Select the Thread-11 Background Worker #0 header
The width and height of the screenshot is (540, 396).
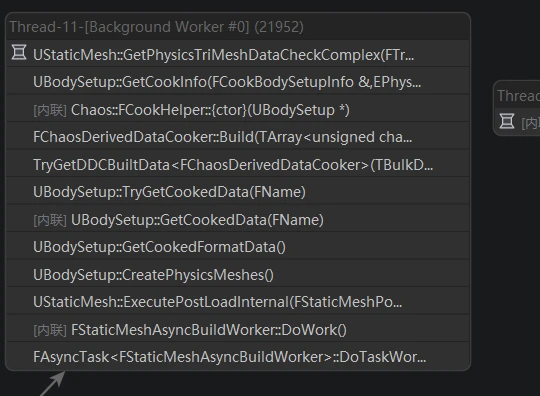click(x=238, y=27)
